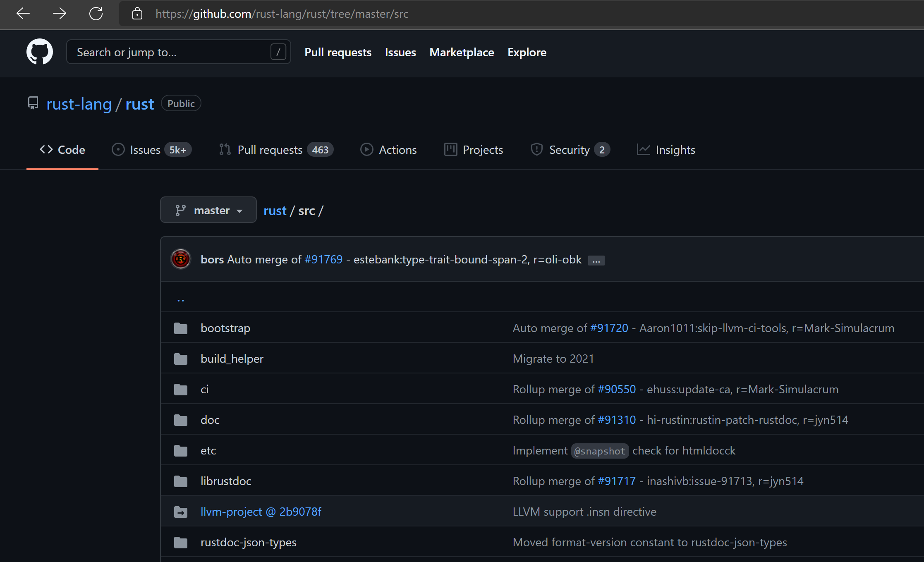Click the Insights graph icon
This screenshot has width=924, height=562.
(643, 149)
